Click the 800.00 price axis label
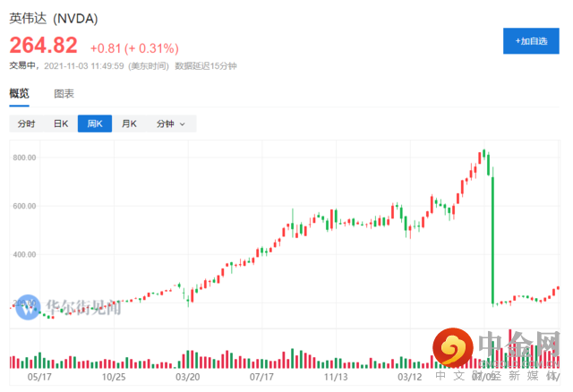Screen dimensions: 573x392 pyautogui.click(x=24, y=158)
